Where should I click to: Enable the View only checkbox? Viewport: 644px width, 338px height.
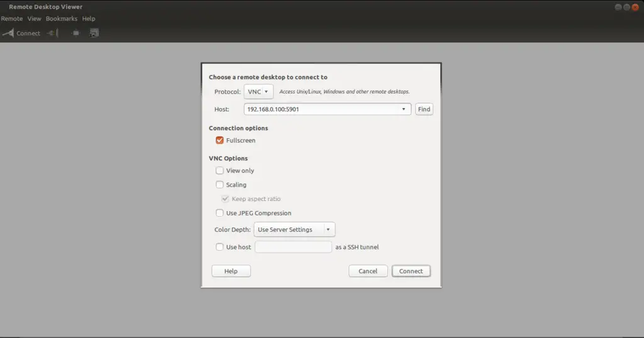(x=219, y=170)
